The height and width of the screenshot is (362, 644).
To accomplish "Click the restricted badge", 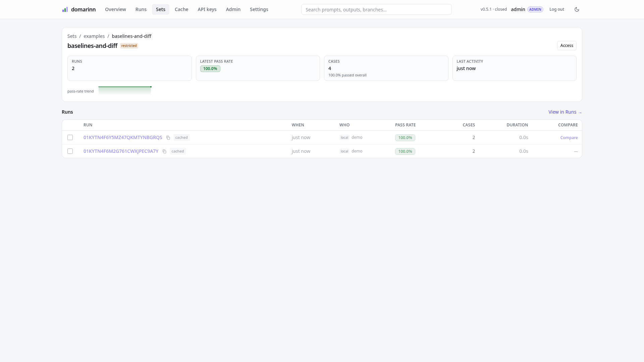I will (129, 46).
